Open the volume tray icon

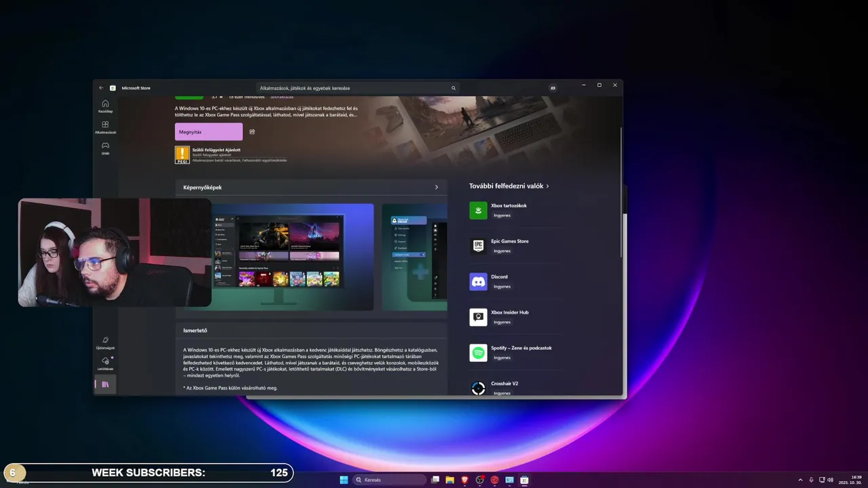tap(831, 480)
